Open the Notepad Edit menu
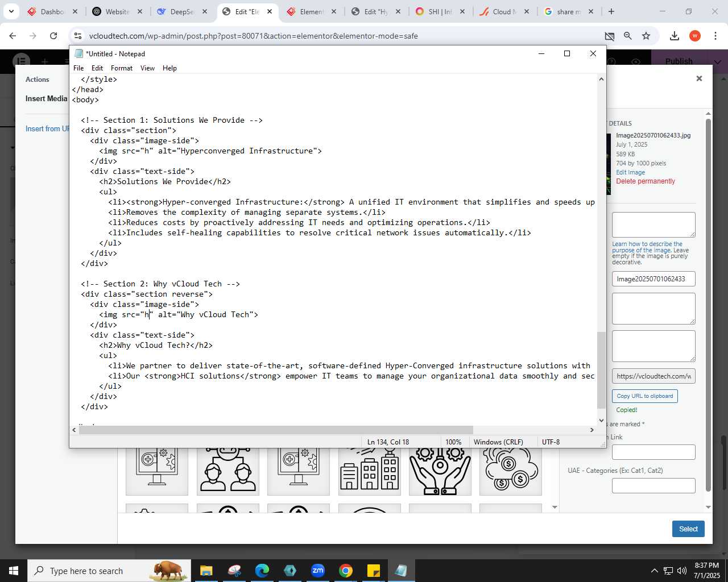 97,68
